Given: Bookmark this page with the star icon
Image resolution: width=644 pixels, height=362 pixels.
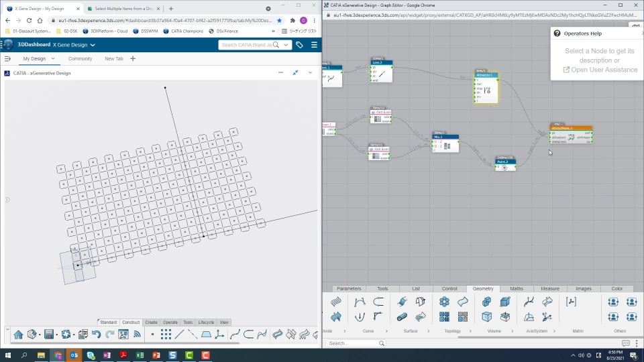Looking at the screenshot, I should [280, 20].
